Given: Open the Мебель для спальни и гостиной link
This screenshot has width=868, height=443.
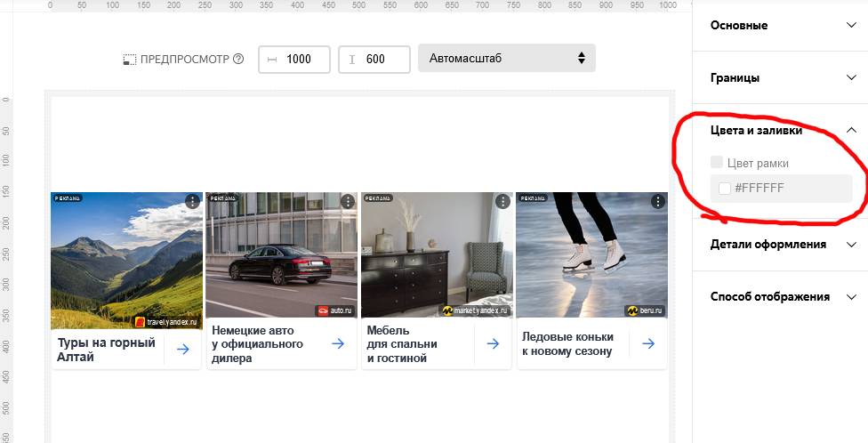Looking at the screenshot, I should coord(402,344).
